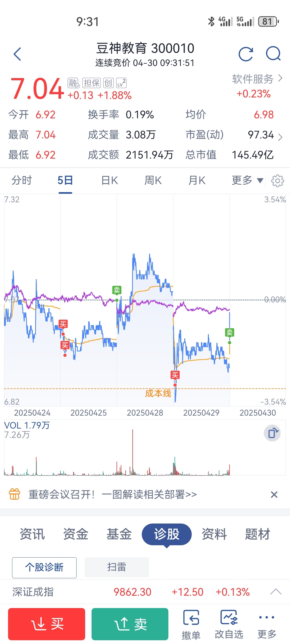290x644 pixels.
Task: Expand the 深证成指 index bar
Action: coord(276,592)
